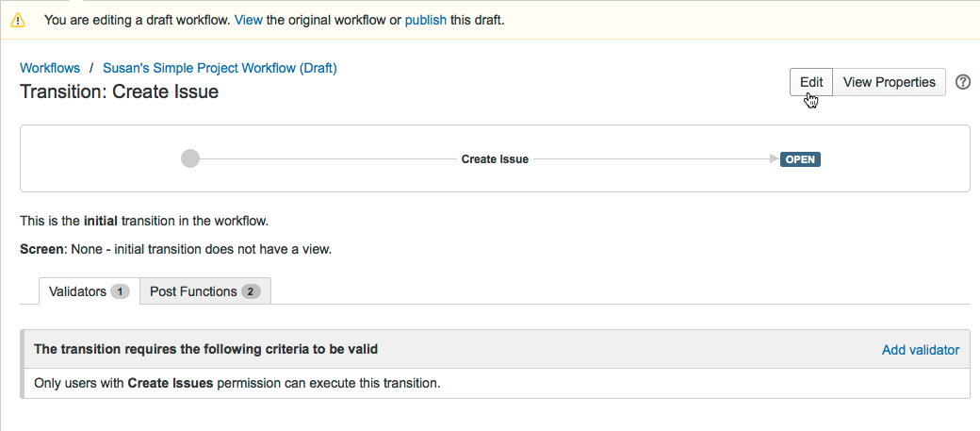Click the arrowhead pointing to OPEN status
980x431 pixels.
(774, 159)
